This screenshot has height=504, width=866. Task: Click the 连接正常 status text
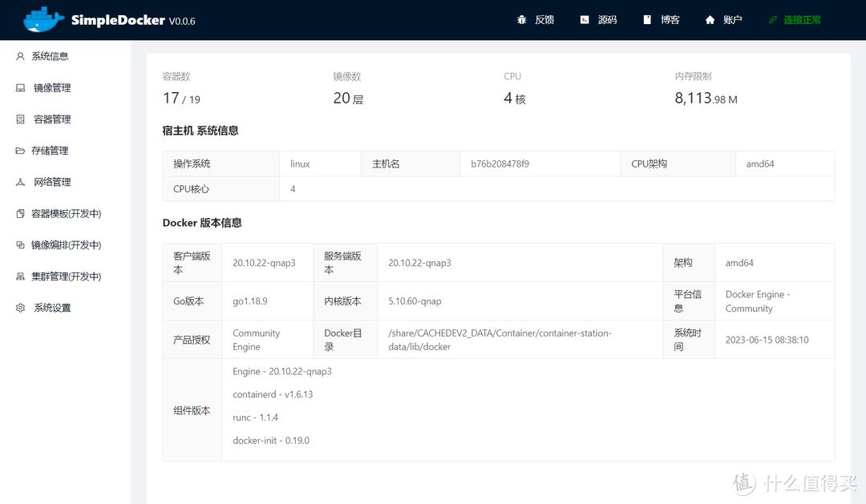point(802,20)
